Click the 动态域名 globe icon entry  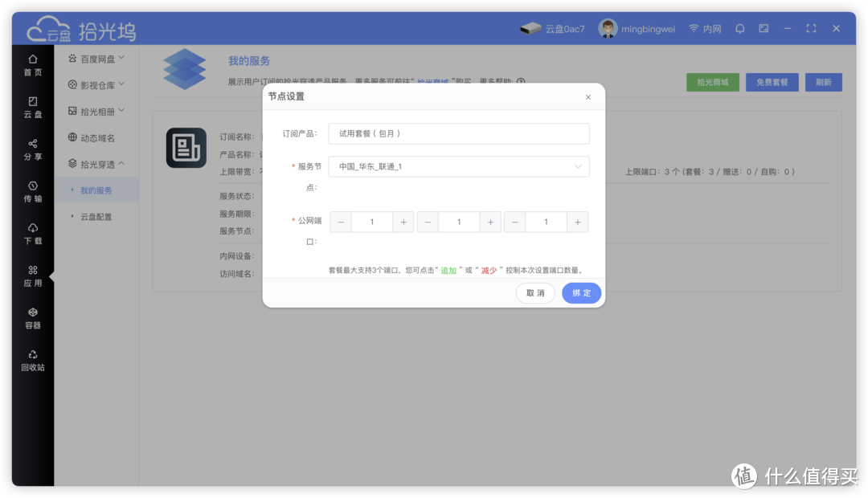[96, 137]
